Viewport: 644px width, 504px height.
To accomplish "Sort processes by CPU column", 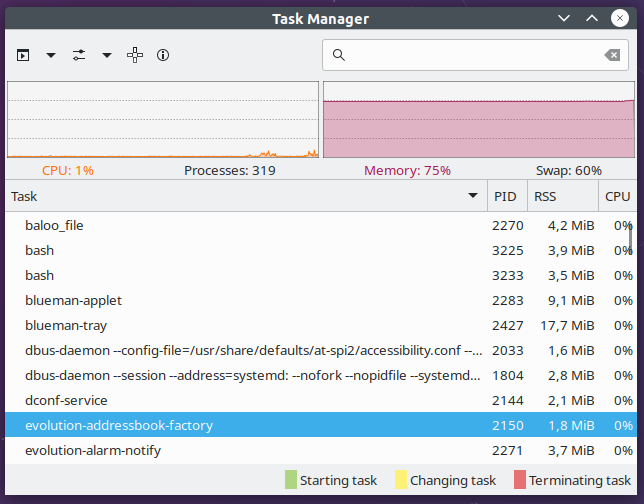I will pyautogui.click(x=617, y=196).
